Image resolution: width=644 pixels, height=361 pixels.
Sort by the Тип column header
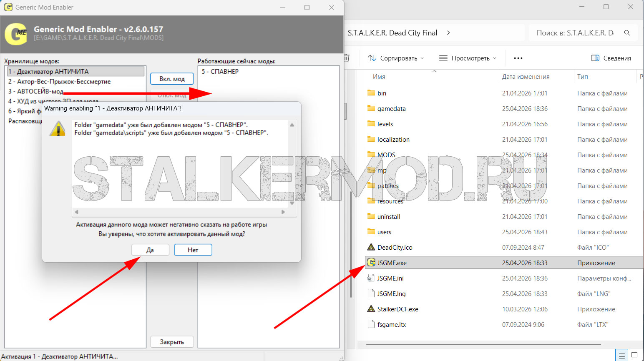[x=583, y=77]
